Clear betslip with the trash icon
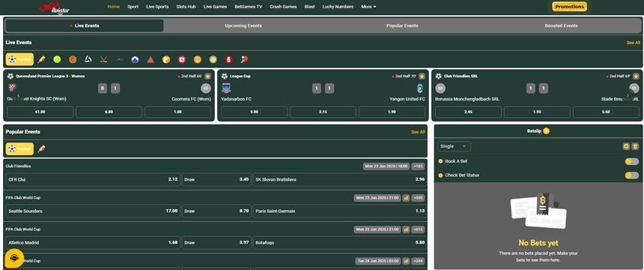Image resolution: width=644 pixels, height=270 pixels. point(635,146)
